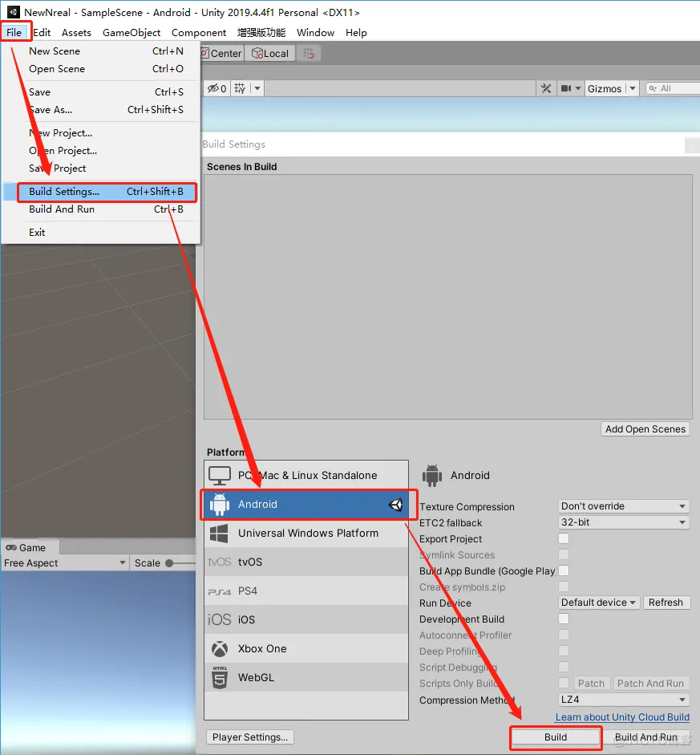
Task: Toggle the Symlink Sources checkbox
Action: point(564,554)
